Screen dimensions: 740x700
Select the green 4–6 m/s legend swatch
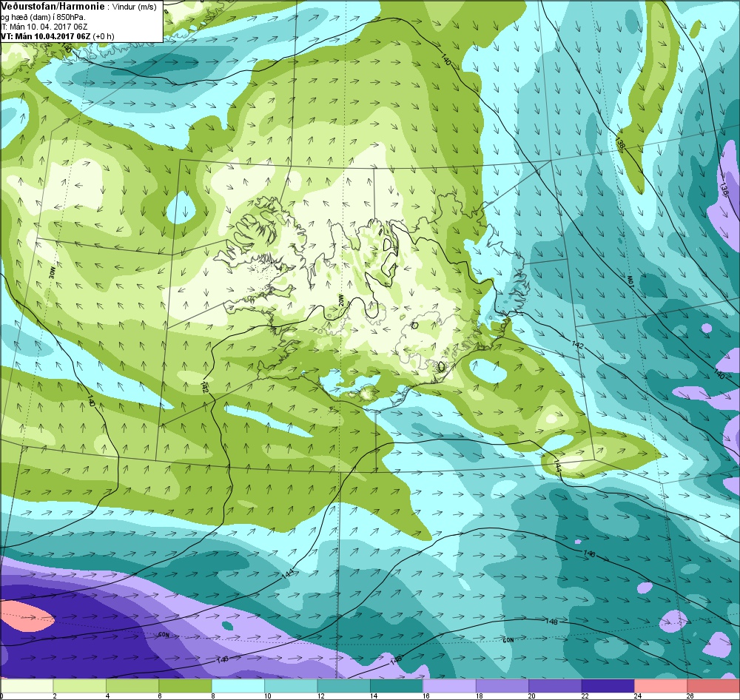[x=132, y=685]
